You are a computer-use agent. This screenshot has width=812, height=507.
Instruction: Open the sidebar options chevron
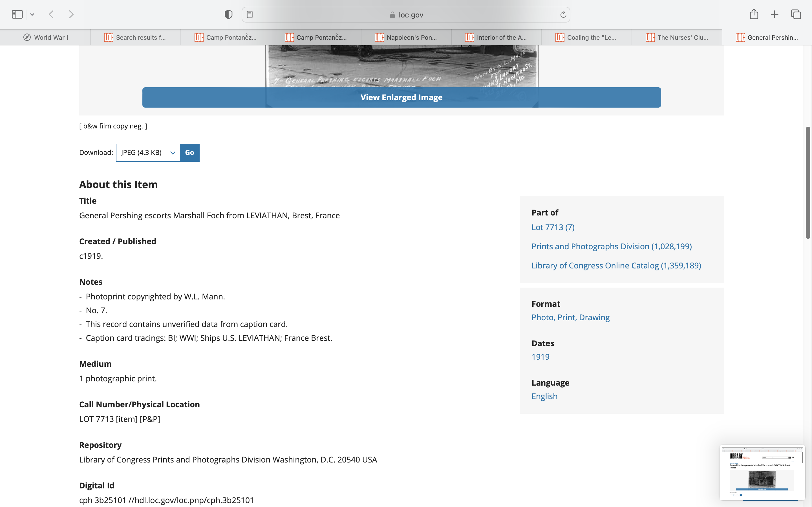[32, 14]
